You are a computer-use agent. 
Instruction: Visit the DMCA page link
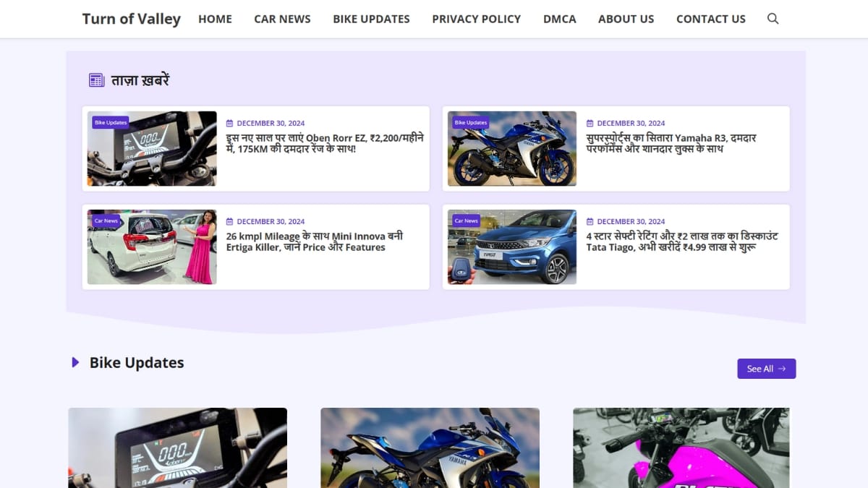(559, 20)
